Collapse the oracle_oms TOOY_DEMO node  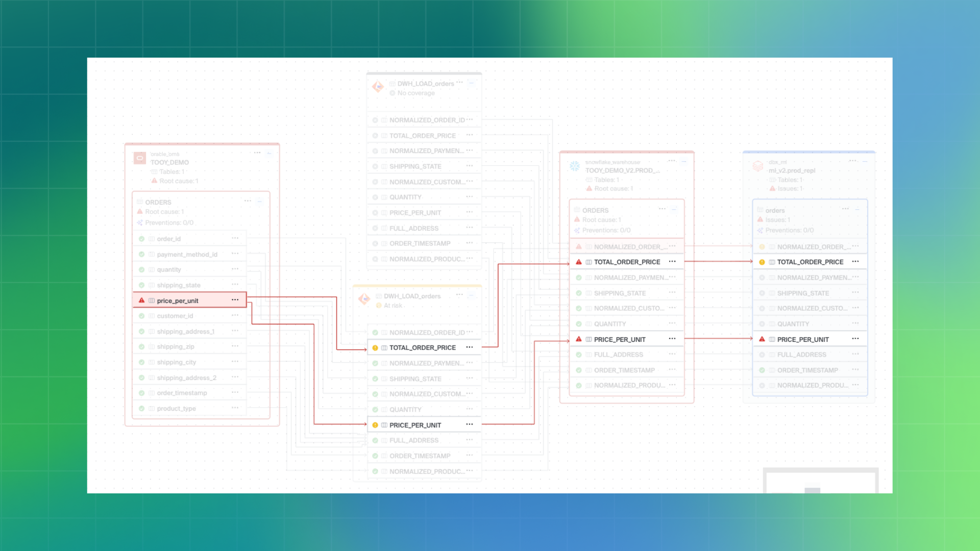[x=269, y=153]
